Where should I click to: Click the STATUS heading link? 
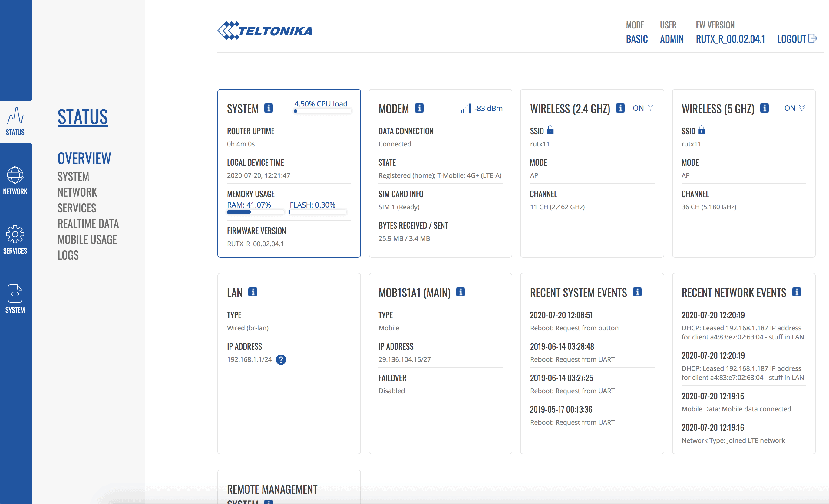[x=83, y=117]
